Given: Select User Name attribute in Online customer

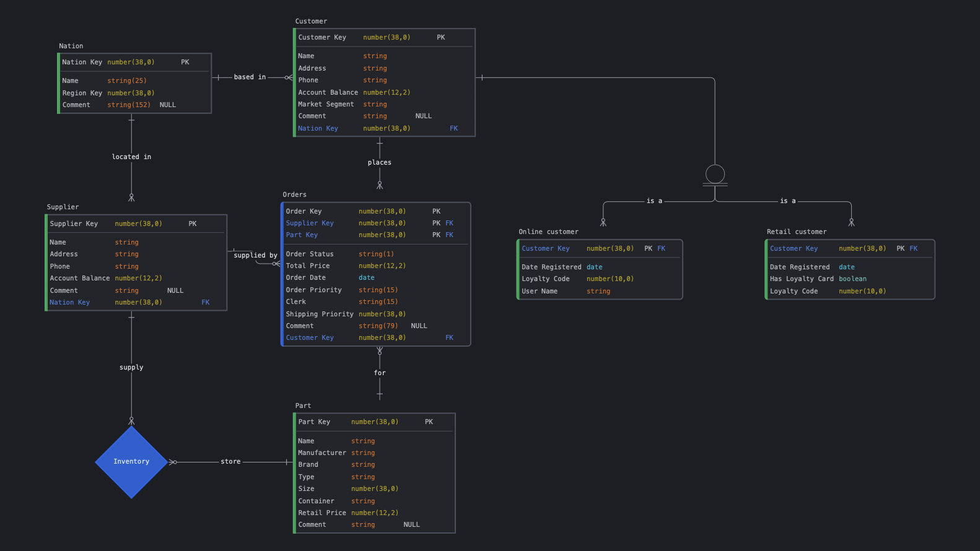Looking at the screenshot, I should coord(600,292).
